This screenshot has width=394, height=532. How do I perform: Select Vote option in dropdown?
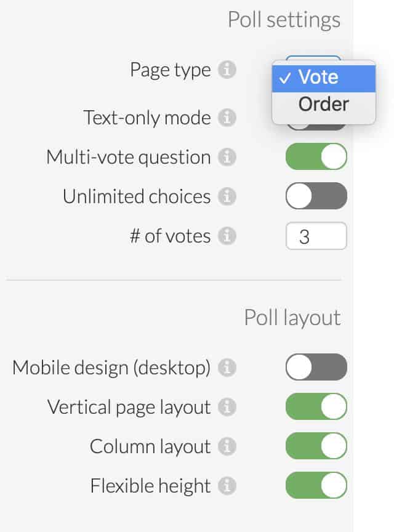pyautogui.click(x=324, y=78)
